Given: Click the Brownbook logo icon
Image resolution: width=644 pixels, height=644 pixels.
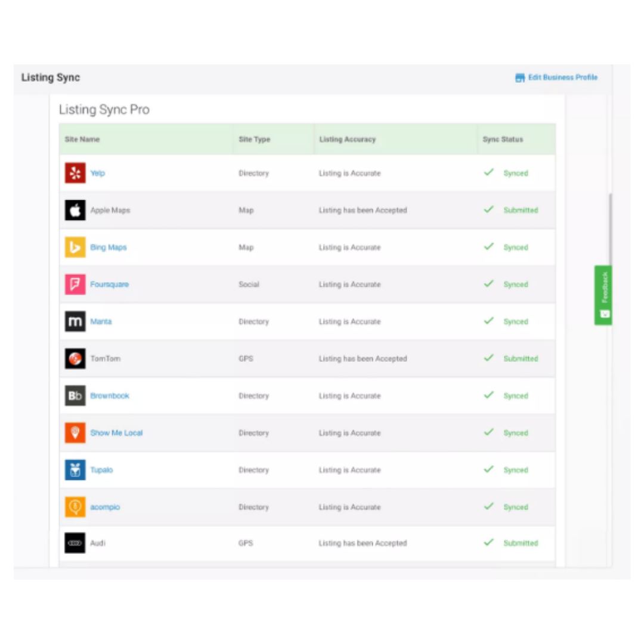Looking at the screenshot, I should pos(75,395).
